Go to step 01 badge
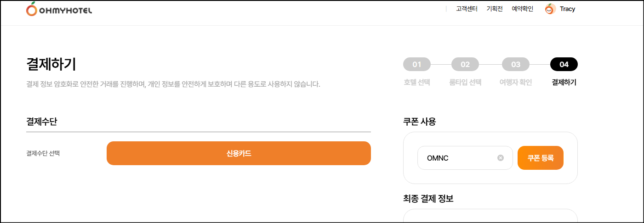This screenshot has width=644, height=223. 417,65
